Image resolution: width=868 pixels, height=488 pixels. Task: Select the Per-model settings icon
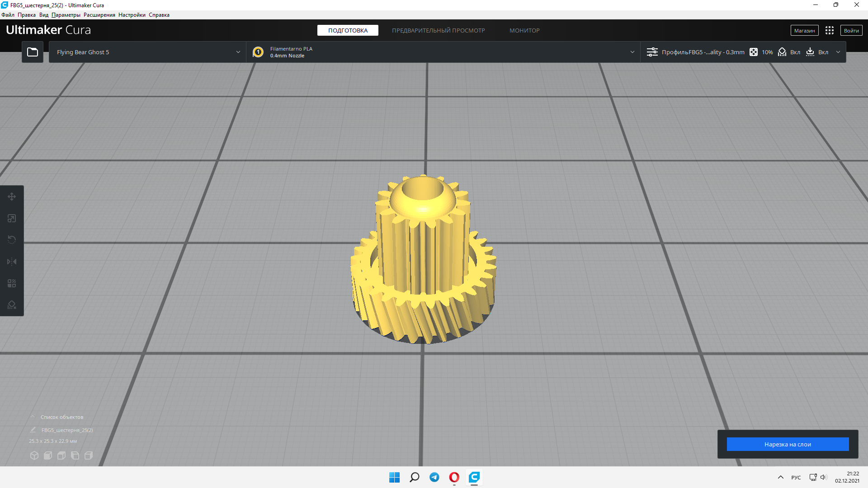(12, 284)
